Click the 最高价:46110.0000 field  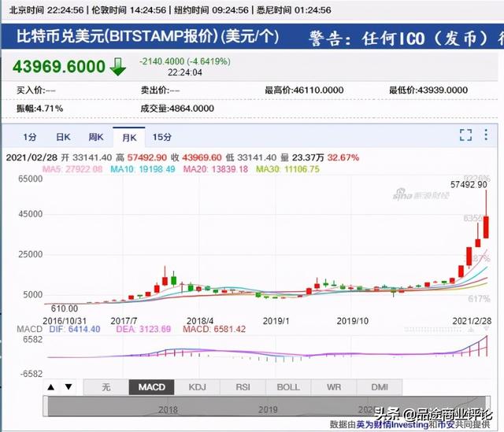(x=304, y=90)
